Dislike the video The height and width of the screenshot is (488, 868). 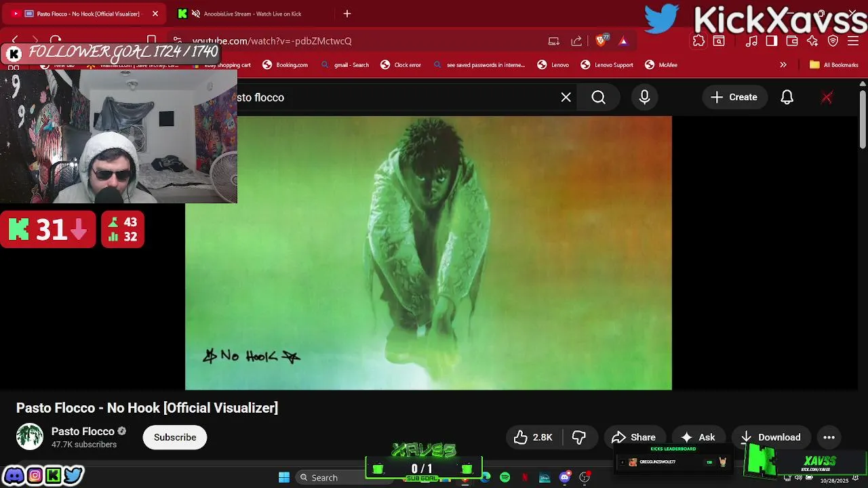pyautogui.click(x=580, y=438)
